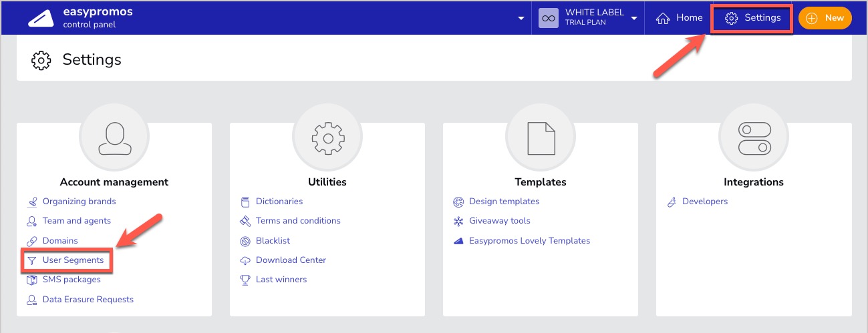Open the Team and agents link
868x333 pixels.
click(x=77, y=221)
